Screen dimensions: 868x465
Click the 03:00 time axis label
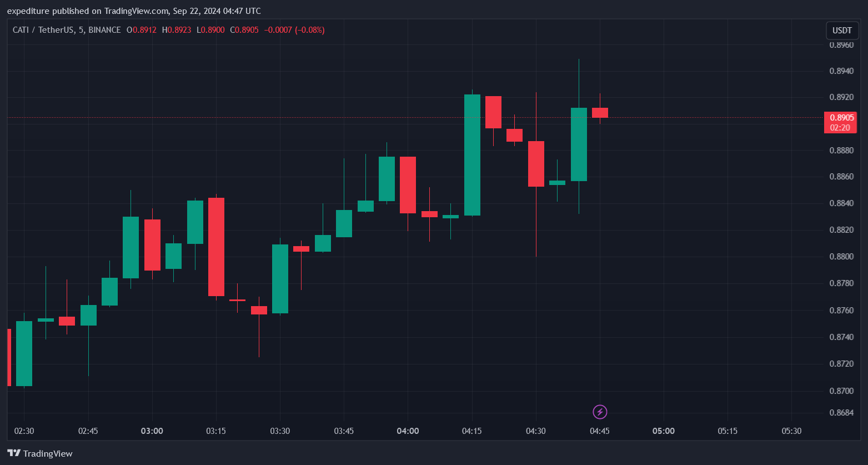[x=152, y=431]
